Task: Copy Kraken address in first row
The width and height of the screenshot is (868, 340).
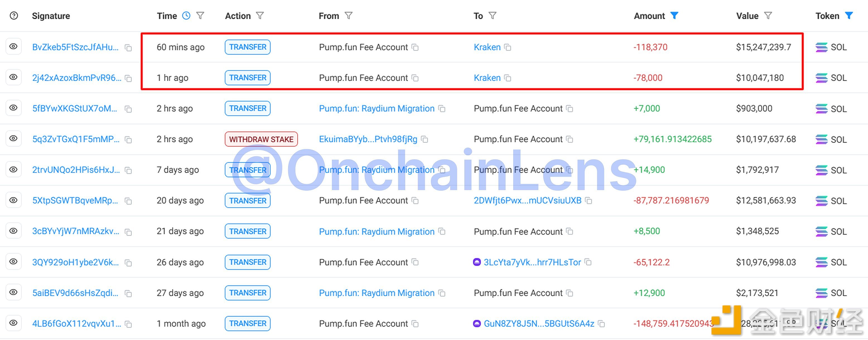Action: click(x=507, y=47)
